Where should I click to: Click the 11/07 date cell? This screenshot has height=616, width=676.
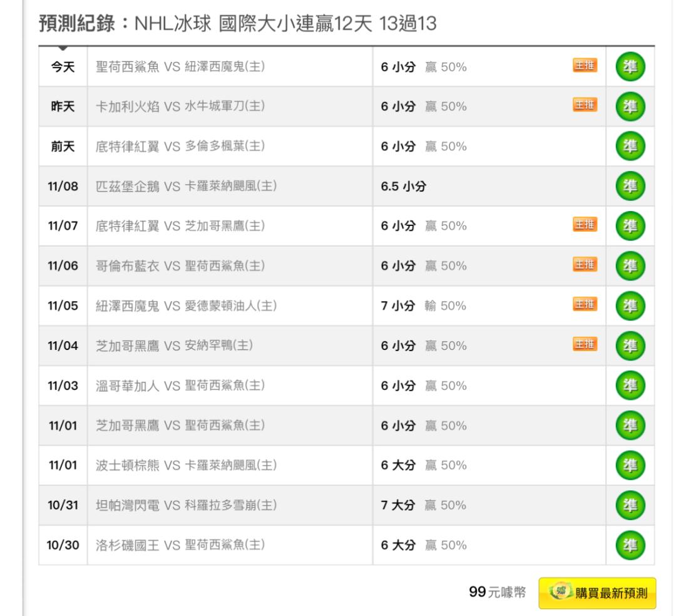[x=63, y=226]
